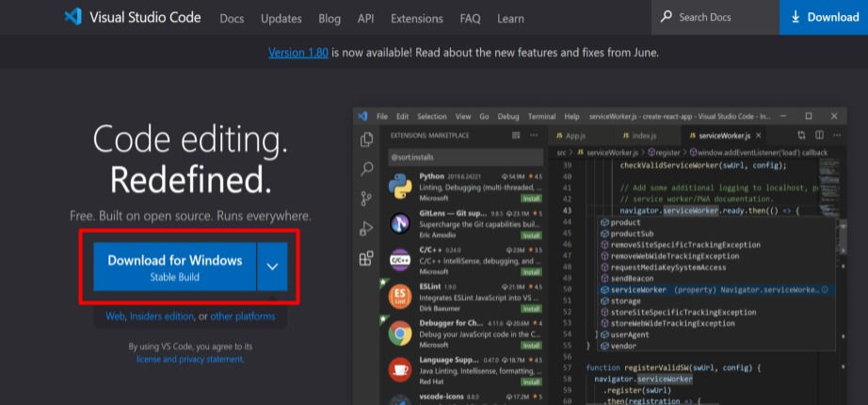Click the extensions filter list icon
The image size is (868, 405).
(x=516, y=136)
